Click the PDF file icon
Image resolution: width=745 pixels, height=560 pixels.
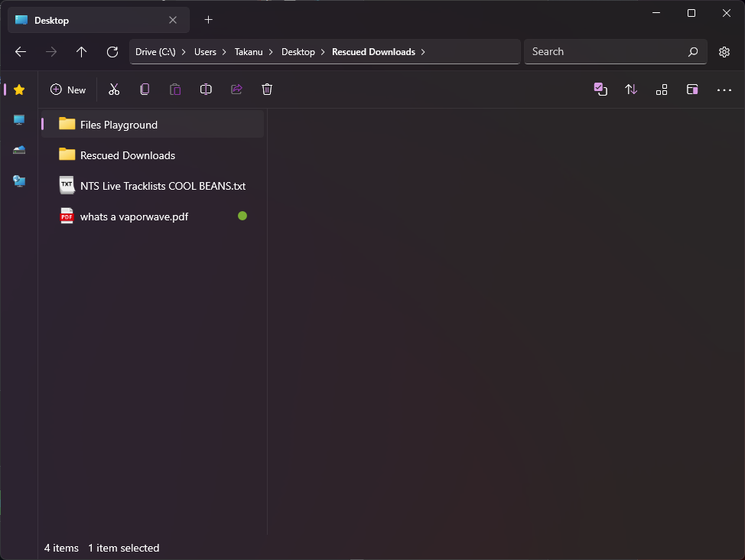click(67, 216)
